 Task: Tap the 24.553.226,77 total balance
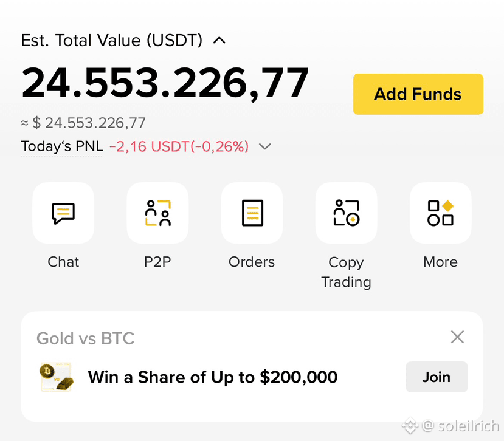[165, 82]
